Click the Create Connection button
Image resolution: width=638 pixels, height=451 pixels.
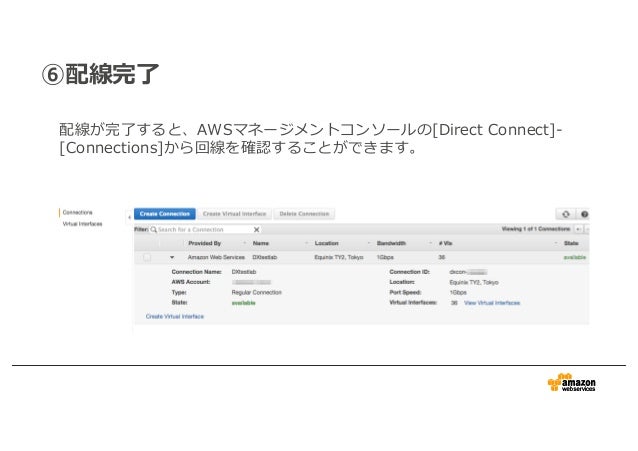coord(165,214)
